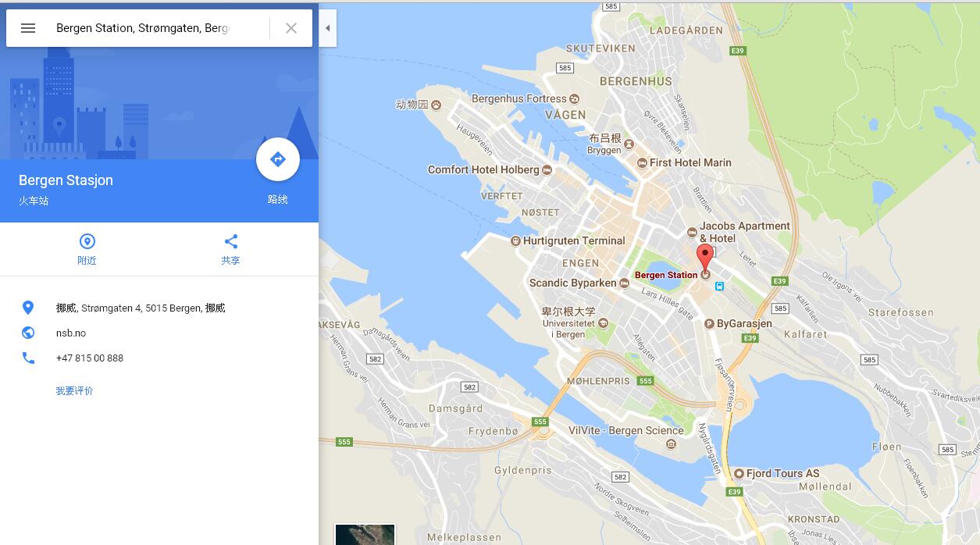This screenshot has width=980, height=545.
Task: Select Bergenhus Fortress marker
Action: pos(575,98)
